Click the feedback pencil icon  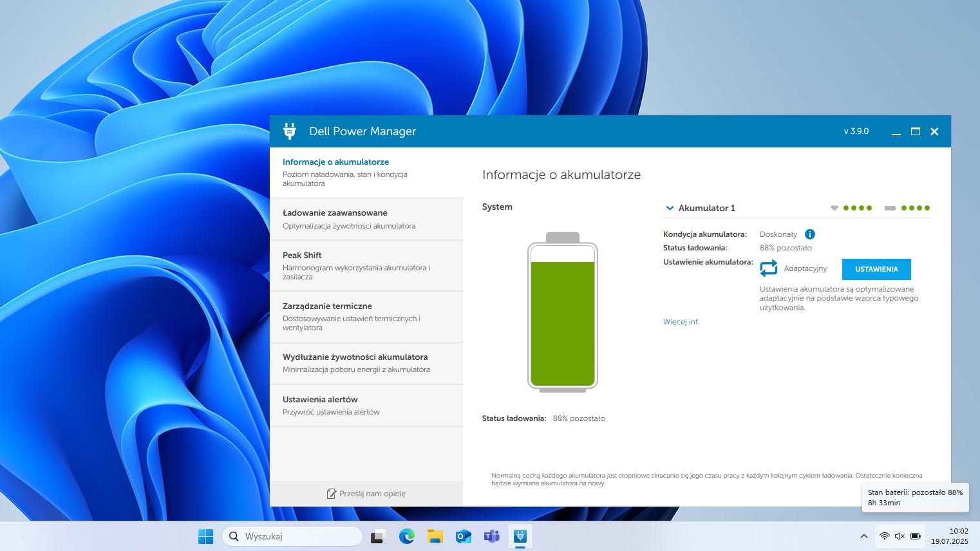(x=331, y=494)
